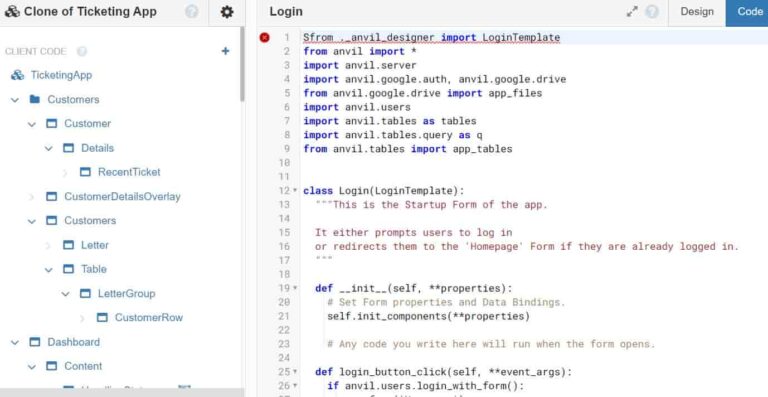The image size is (768, 397).
Task: Expand the code editor to fullscreen
Action: (x=632, y=12)
